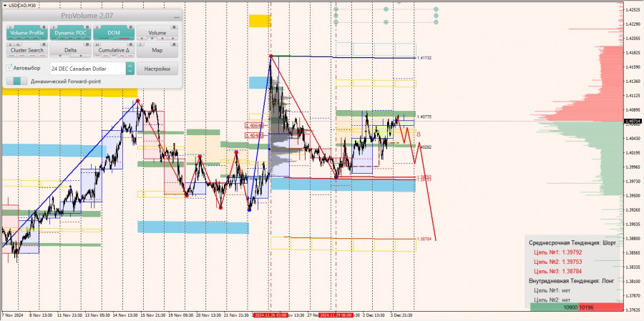This screenshot has width=644, height=321.
Task: Open gear settings on Dynamic POC button
Action: [x=88, y=26]
